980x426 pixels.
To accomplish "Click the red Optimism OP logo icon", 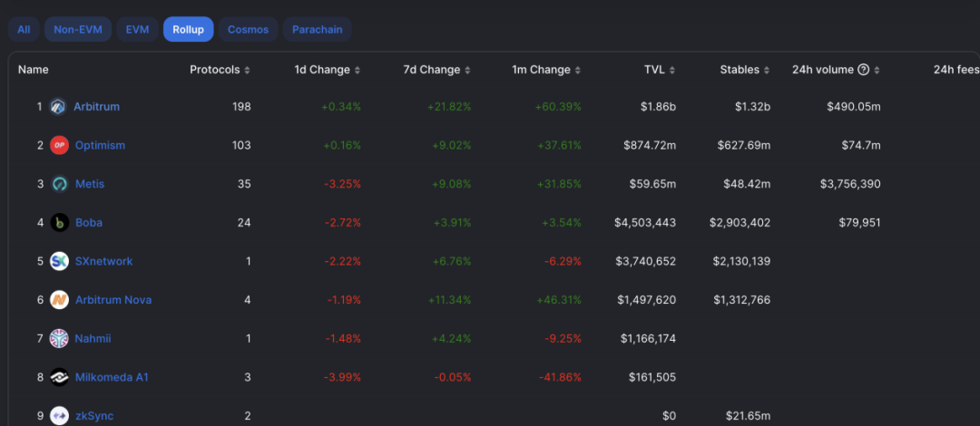I will pyautogui.click(x=59, y=146).
